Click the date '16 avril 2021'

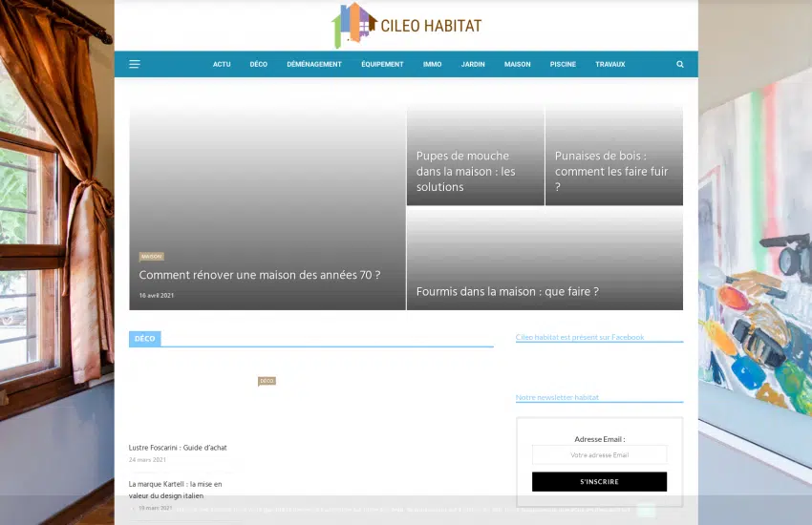click(x=157, y=295)
